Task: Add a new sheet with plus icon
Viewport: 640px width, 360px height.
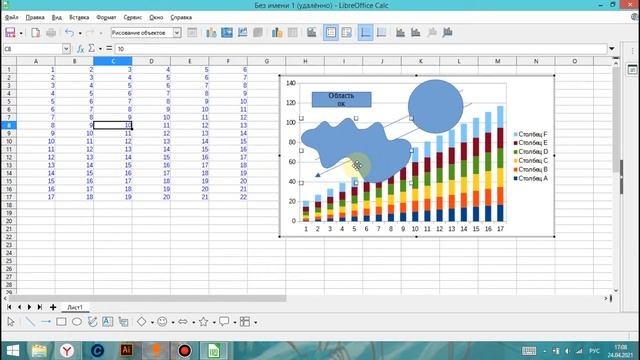Action: [x=53, y=307]
